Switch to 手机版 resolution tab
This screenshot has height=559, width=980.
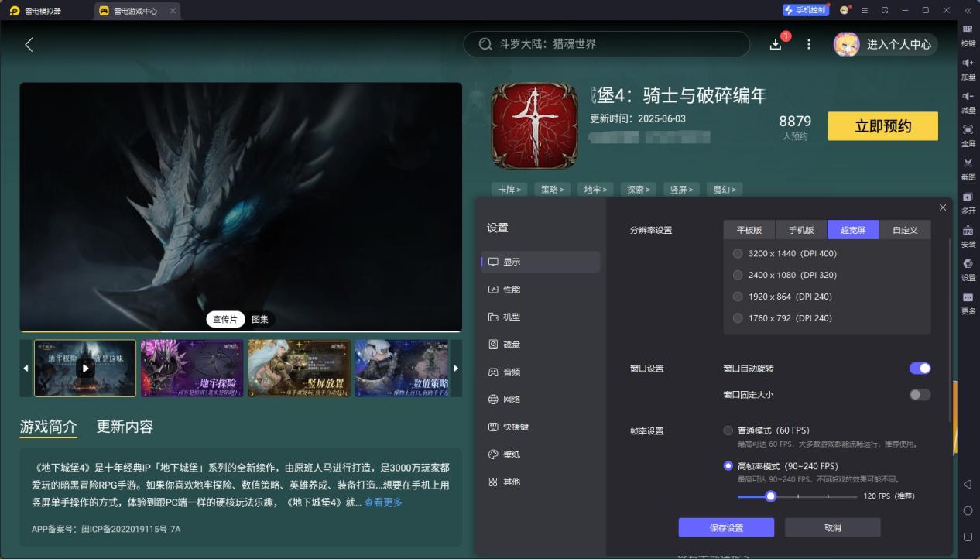pos(801,230)
